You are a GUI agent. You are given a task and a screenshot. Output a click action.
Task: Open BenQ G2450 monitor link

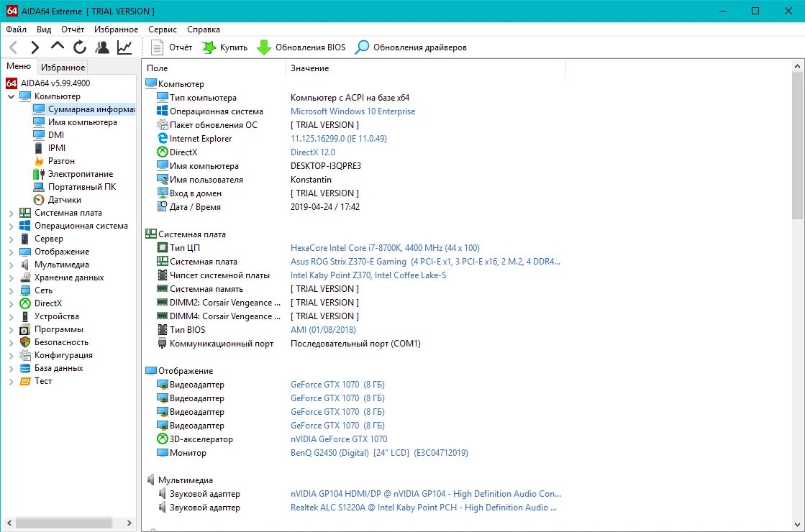379,453
